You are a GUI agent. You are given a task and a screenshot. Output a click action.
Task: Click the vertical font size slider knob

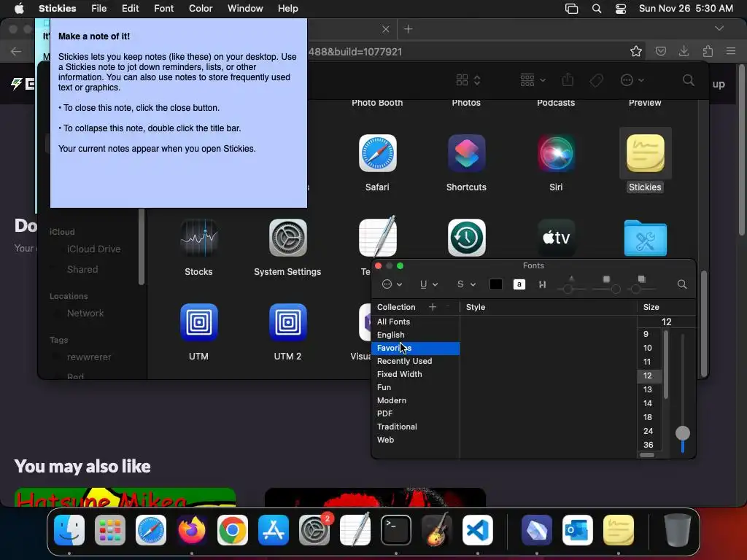[682, 433]
